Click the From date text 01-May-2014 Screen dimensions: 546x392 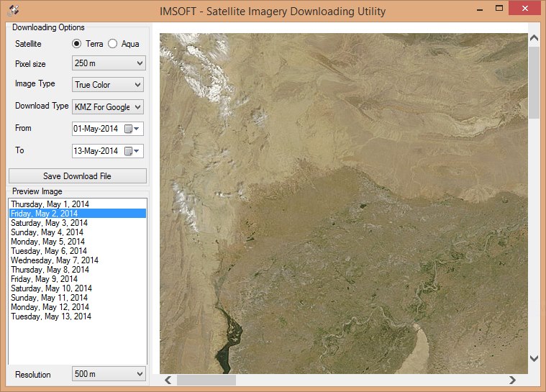(96, 129)
